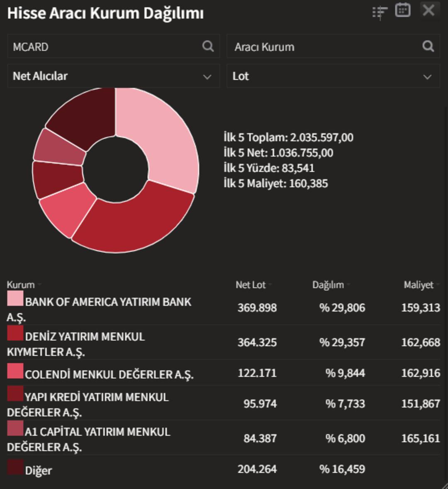
Task: Open the calendar date picker icon
Action: click(403, 10)
